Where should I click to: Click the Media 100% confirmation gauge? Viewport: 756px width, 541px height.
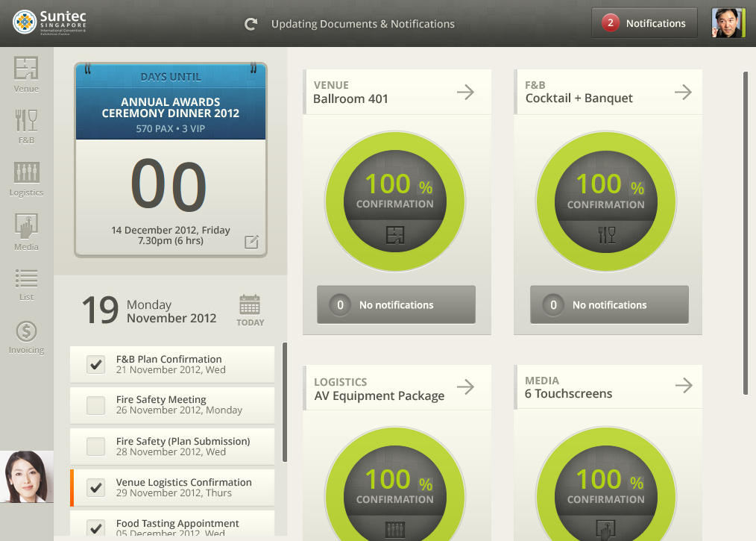pyautogui.click(x=606, y=484)
